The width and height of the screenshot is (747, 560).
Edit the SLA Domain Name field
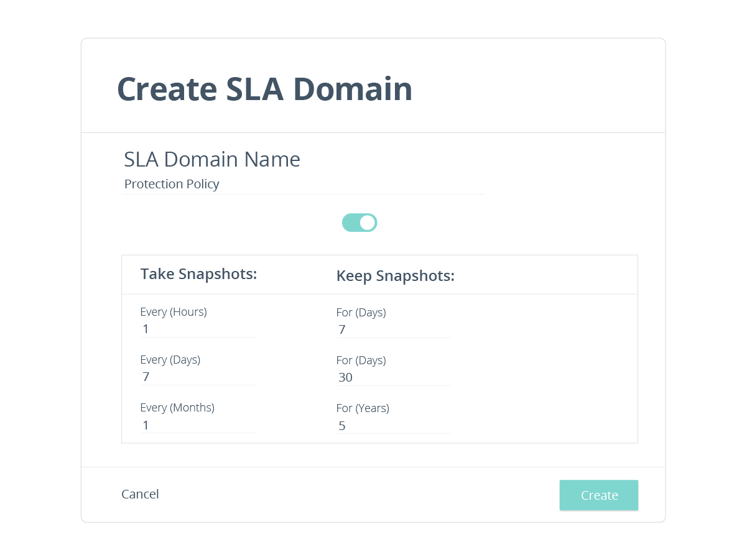click(304, 185)
